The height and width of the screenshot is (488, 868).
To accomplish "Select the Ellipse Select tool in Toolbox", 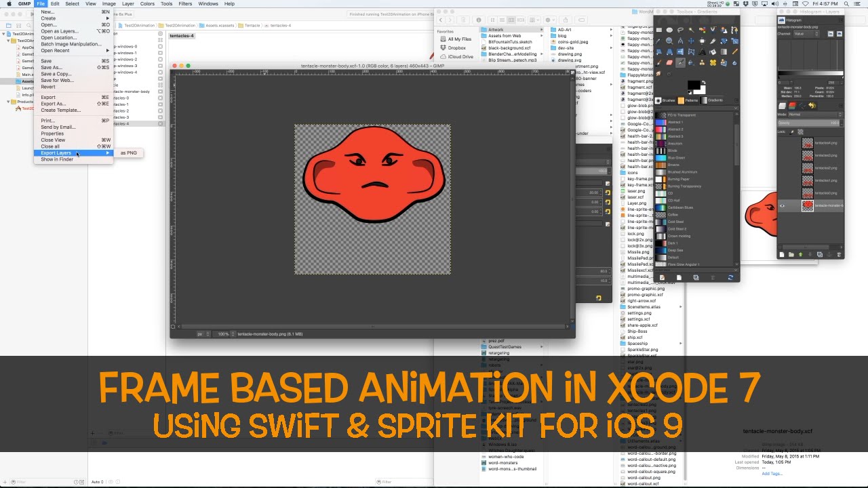I will (669, 30).
